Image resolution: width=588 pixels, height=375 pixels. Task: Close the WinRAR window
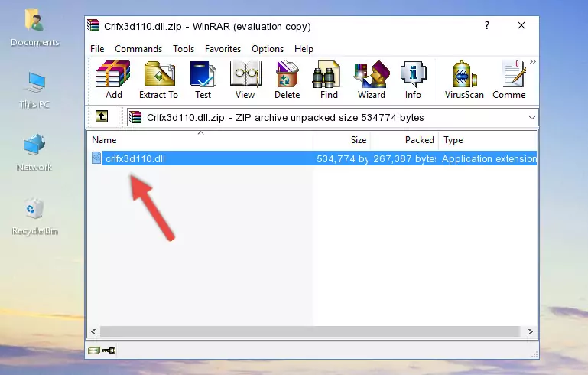(x=521, y=25)
